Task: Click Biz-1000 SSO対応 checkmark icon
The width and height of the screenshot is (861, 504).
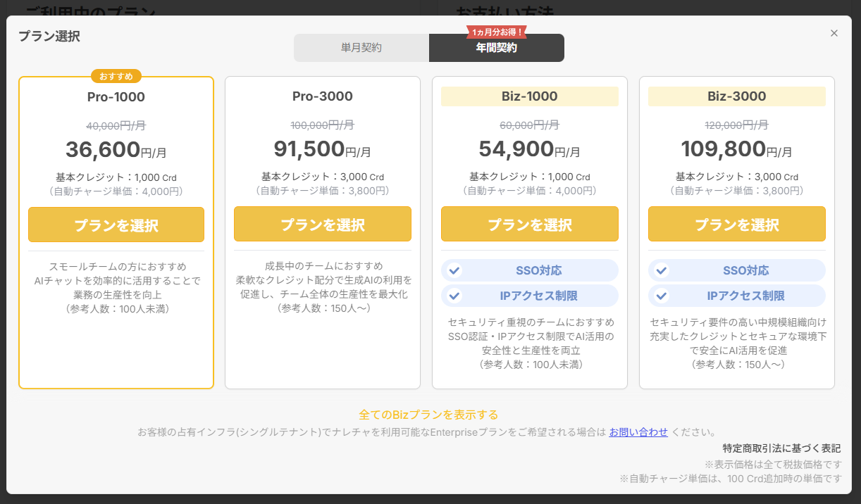Action: [454, 270]
